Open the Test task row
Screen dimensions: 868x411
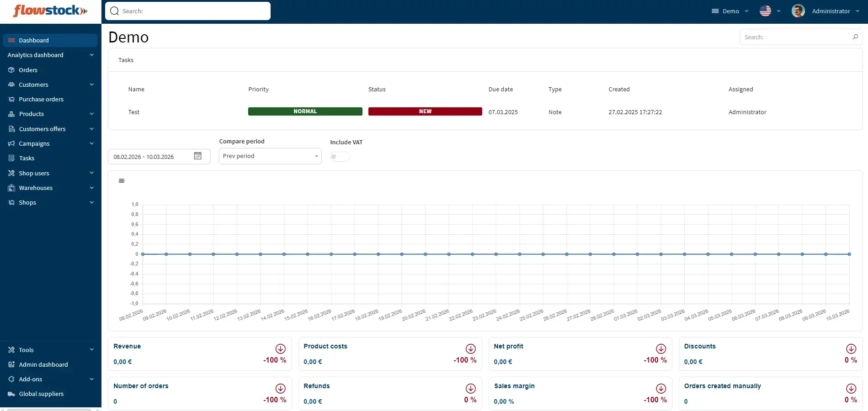pyautogui.click(x=134, y=112)
